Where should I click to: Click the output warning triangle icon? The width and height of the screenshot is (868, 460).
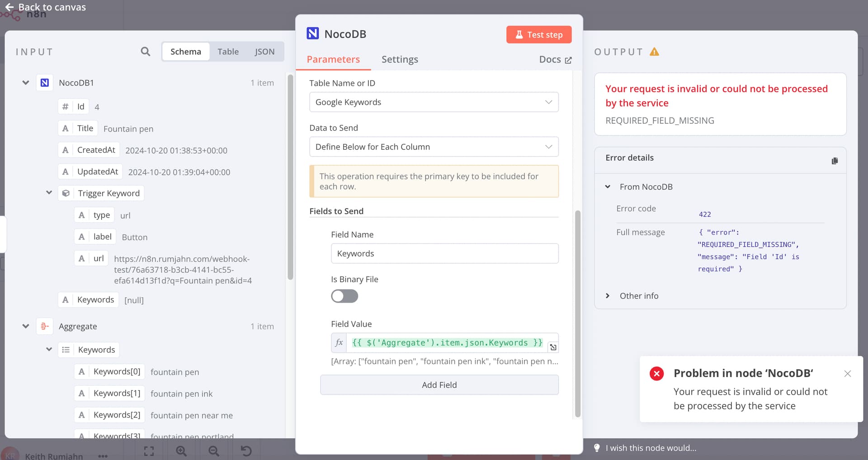(x=654, y=52)
